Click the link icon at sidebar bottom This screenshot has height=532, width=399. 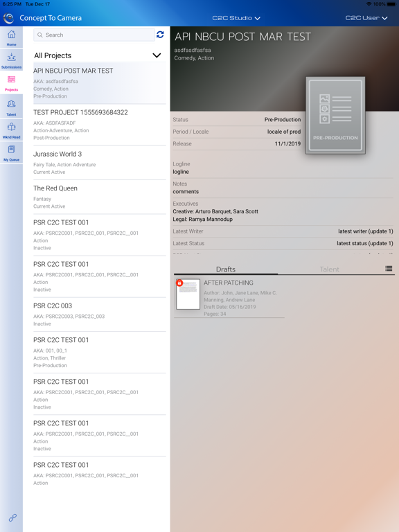click(x=12, y=517)
